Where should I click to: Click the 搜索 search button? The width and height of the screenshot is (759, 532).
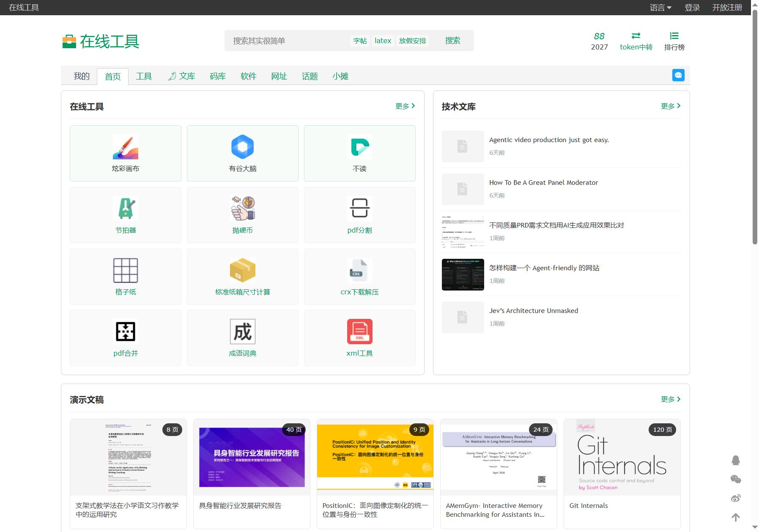tap(453, 41)
